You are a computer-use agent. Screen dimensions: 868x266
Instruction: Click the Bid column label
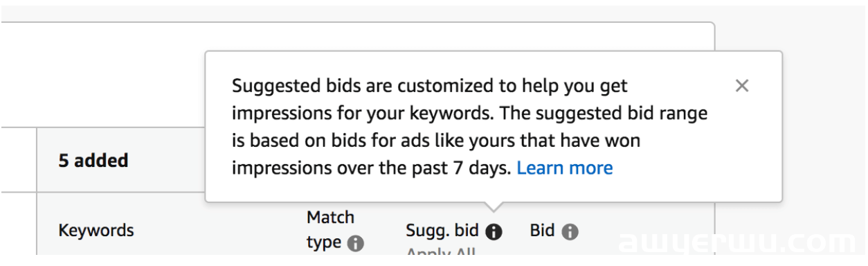[x=542, y=231]
